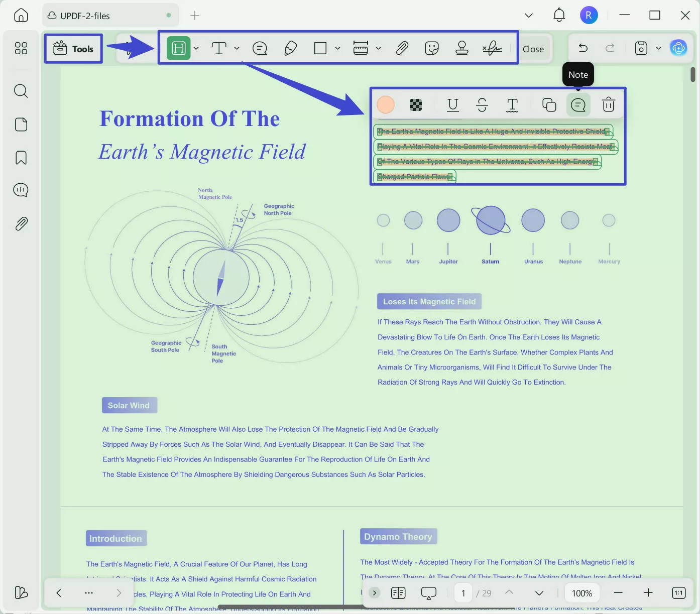Viewport: 700px width, 614px height.
Task: Expand the save options dropdown
Action: pyautogui.click(x=658, y=48)
